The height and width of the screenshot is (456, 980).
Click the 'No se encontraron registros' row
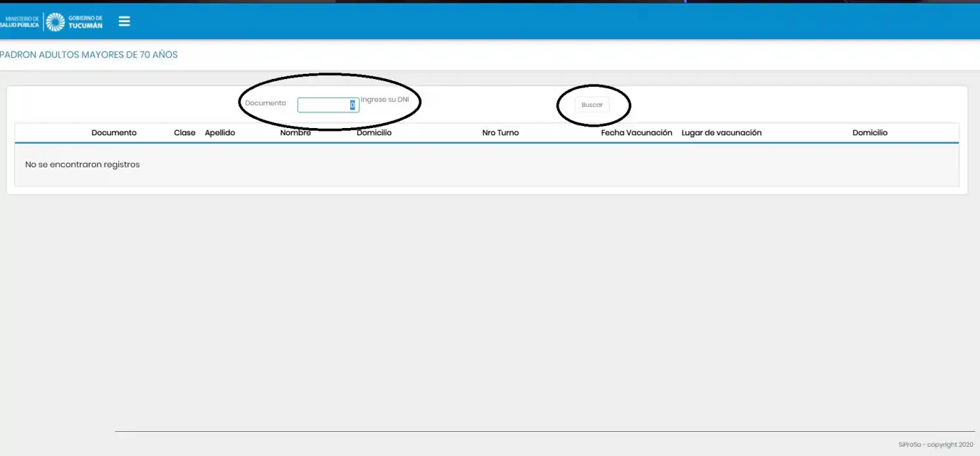tap(82, 165)
